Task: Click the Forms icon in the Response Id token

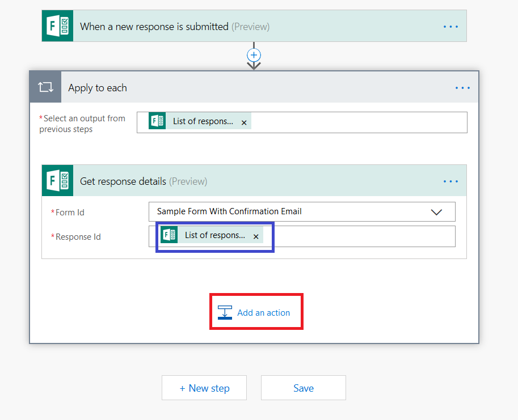Action: pyautogui.click(x=169, y=235)
